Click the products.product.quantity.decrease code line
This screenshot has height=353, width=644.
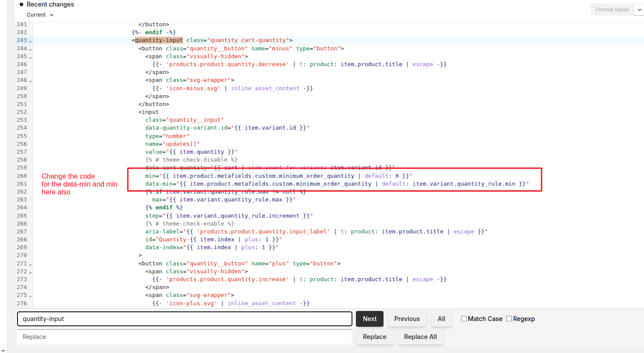(299, 64)
